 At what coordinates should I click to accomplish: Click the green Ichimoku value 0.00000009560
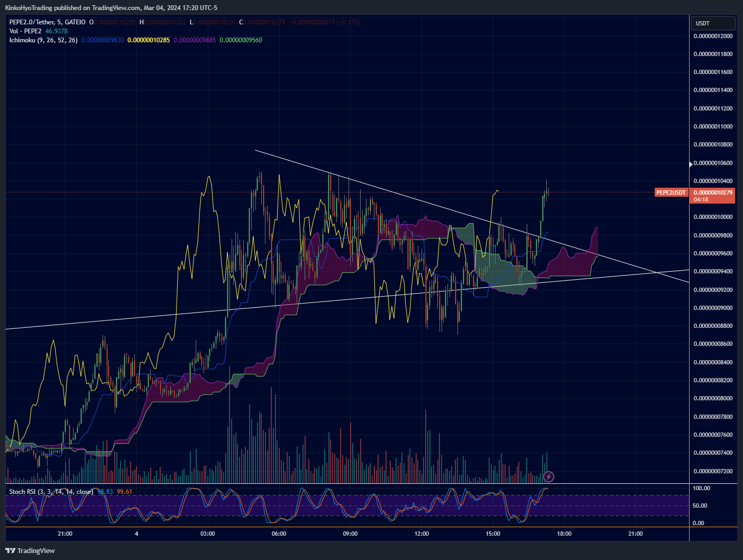coord(241,40)
